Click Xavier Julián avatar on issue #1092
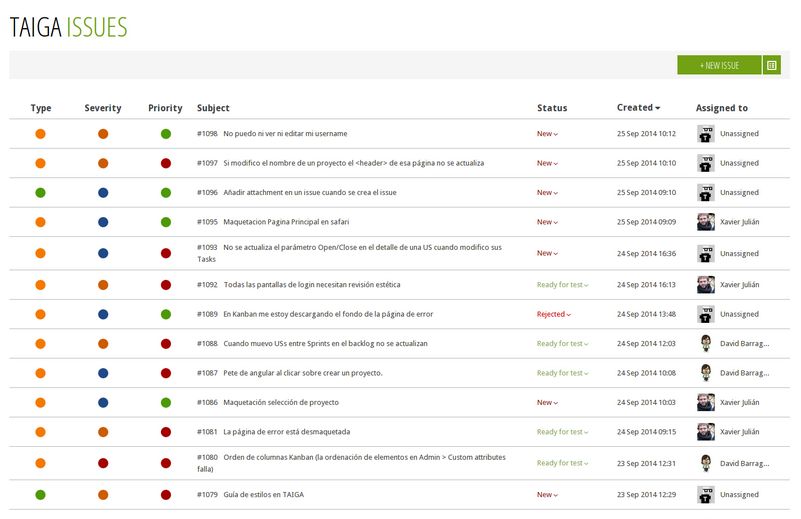Image resolution: width=801 pixels, height=519 pixels. (706, 285)
